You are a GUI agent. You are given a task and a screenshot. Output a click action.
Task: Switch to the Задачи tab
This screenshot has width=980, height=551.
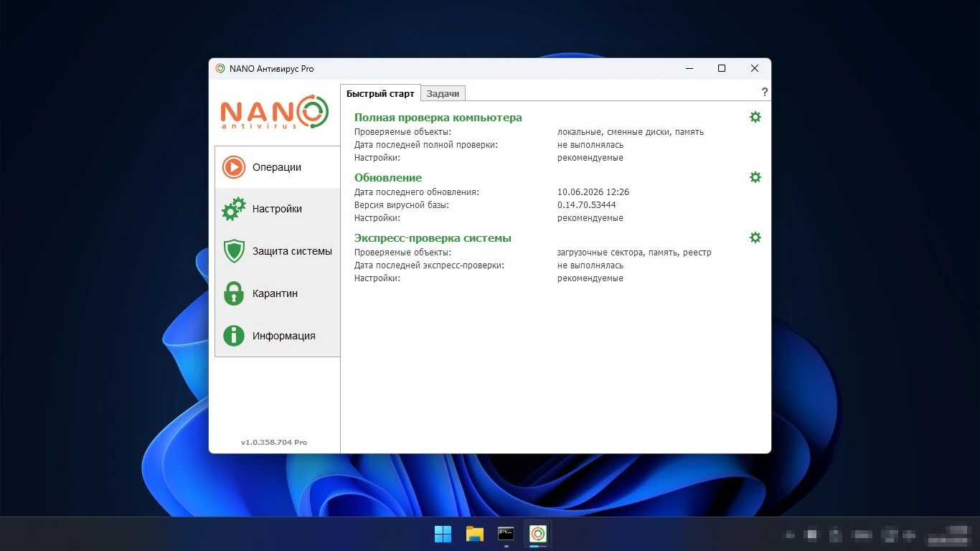point(443,93)
